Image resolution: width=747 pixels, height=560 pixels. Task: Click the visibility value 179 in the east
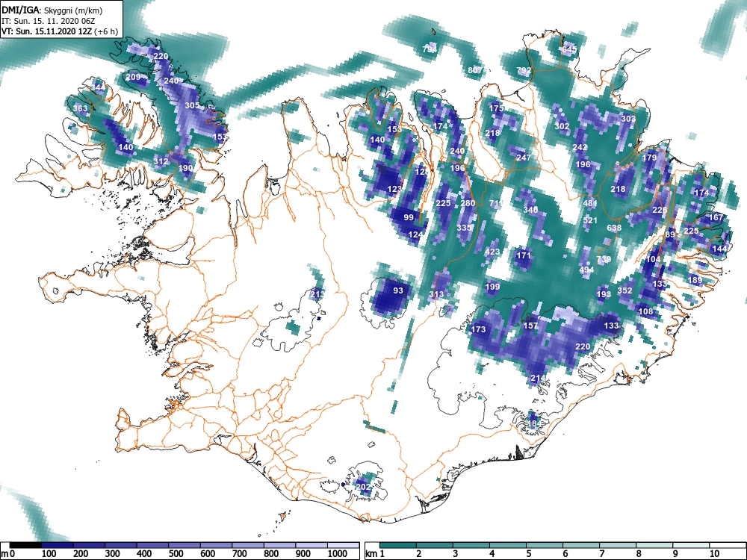click(x=649, y=158)
